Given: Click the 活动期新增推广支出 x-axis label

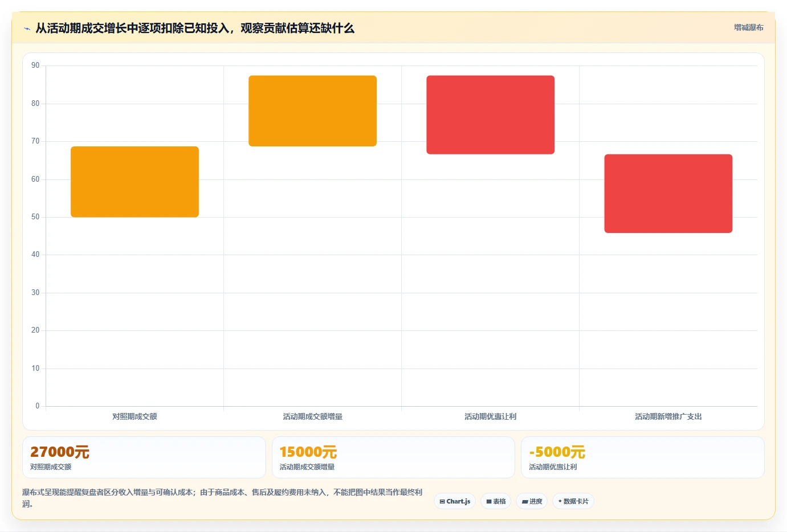Looking at the screenshot, I should [668, 416].
